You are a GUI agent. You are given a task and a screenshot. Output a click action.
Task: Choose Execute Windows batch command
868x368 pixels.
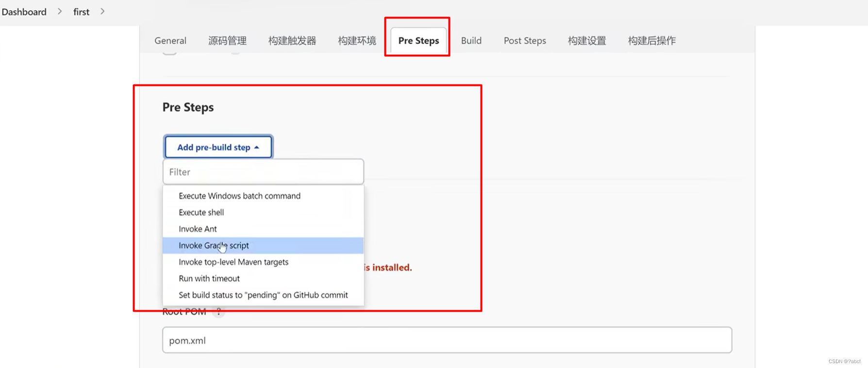(x=263, y=196)
